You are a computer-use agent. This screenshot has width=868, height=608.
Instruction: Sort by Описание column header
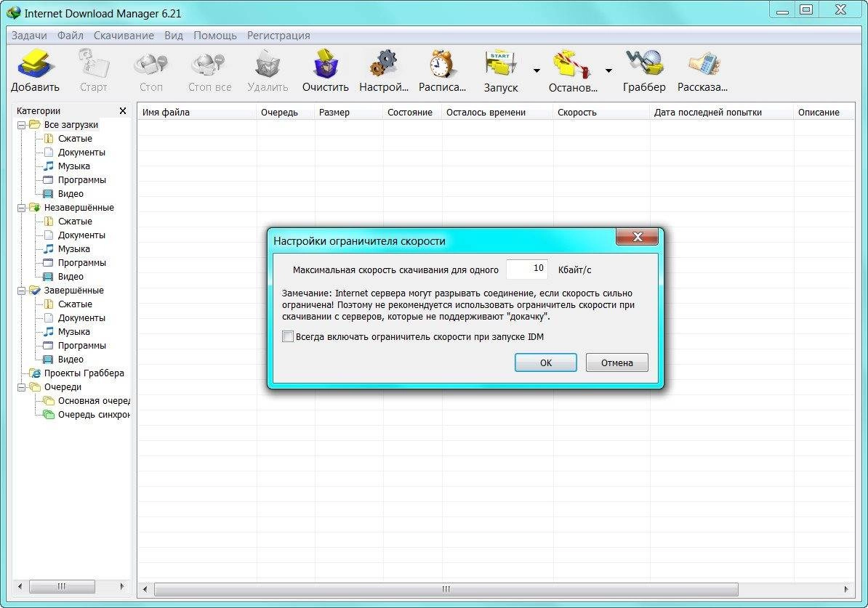coord(824,113)
